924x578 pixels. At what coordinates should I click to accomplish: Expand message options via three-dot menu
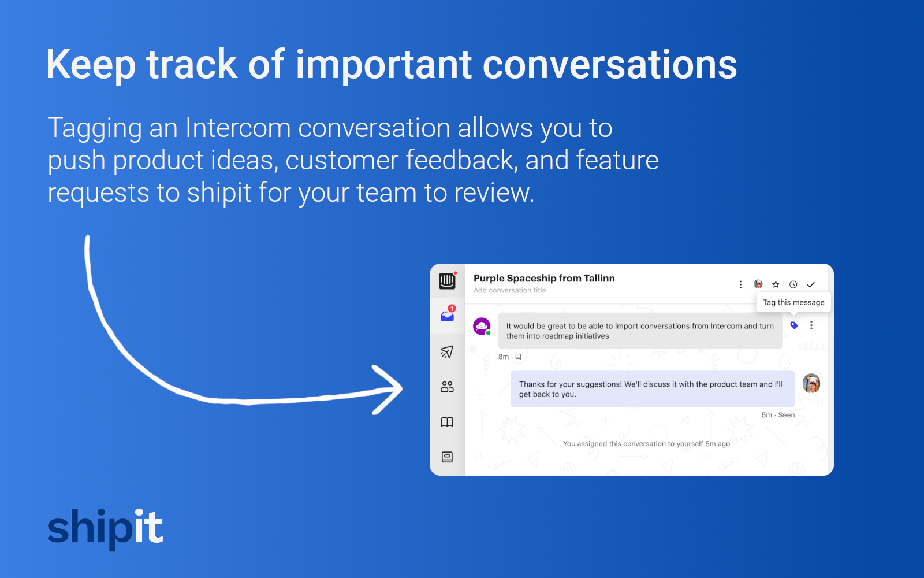click(811, 325)
